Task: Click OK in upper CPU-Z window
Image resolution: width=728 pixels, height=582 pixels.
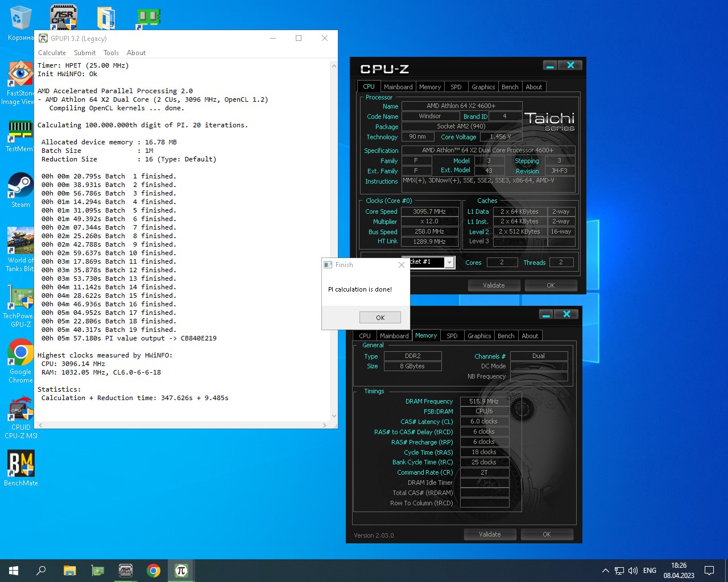Action: 551,285
